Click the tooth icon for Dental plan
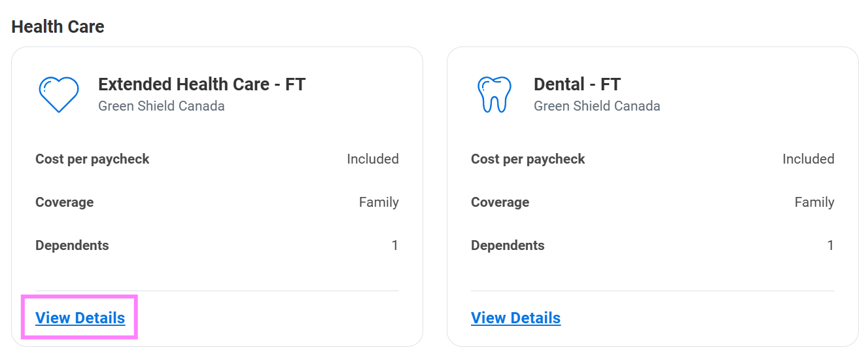This screenshot has width=868, height=356. coord(494,94)
